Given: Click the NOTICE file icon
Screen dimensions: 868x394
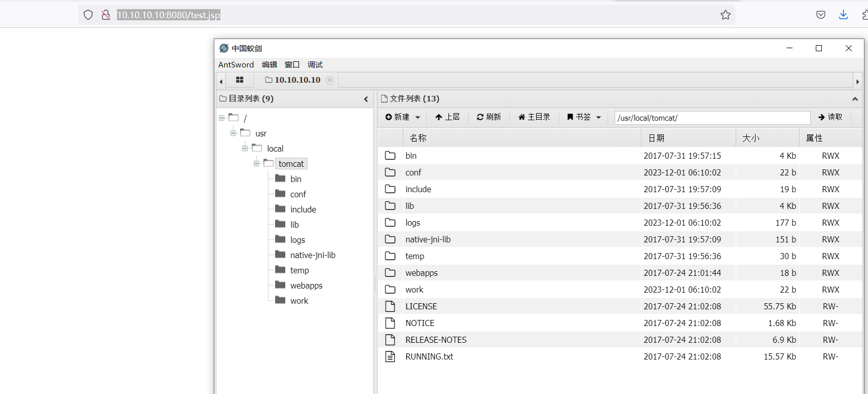Looking at the screenshot, I should click(x=390, y=323).
